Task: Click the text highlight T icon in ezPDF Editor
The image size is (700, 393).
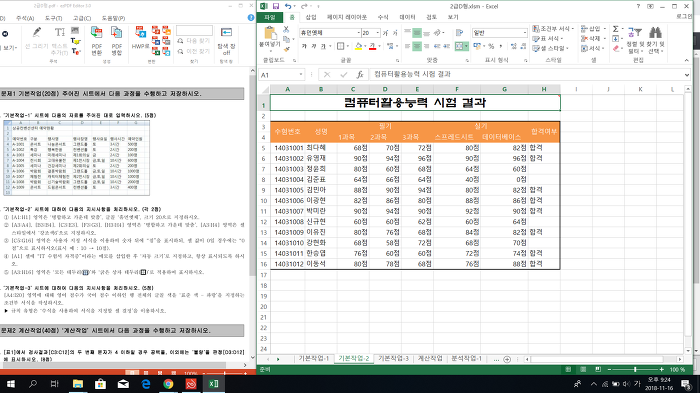Action: (75, 41)
